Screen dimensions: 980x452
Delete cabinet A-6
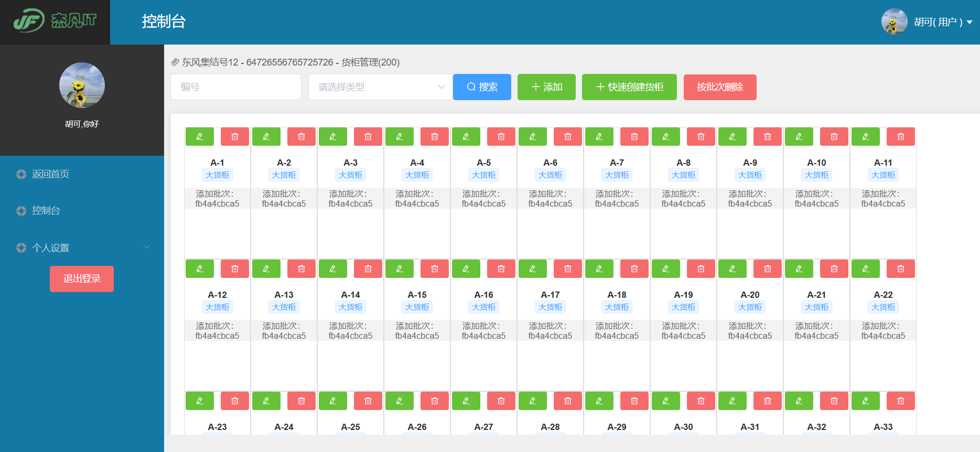(x=568, y=136)
